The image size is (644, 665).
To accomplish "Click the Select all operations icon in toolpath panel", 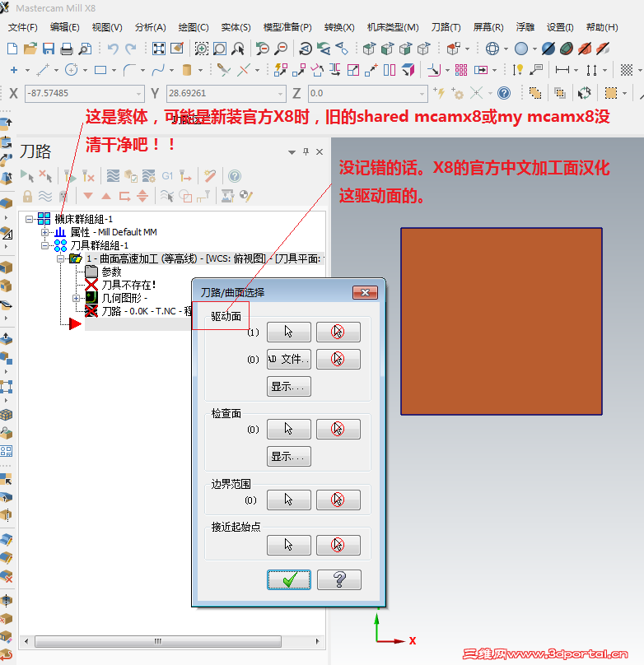I will tap(27, 175).
